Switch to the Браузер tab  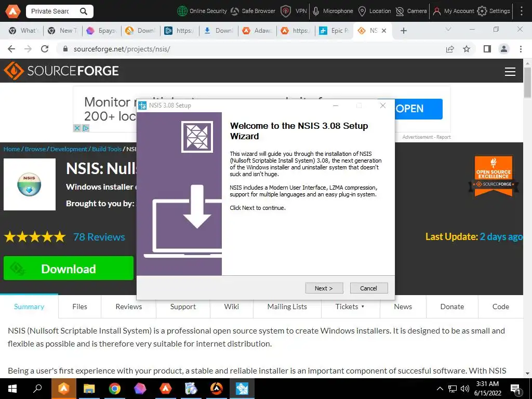(101, 31)
